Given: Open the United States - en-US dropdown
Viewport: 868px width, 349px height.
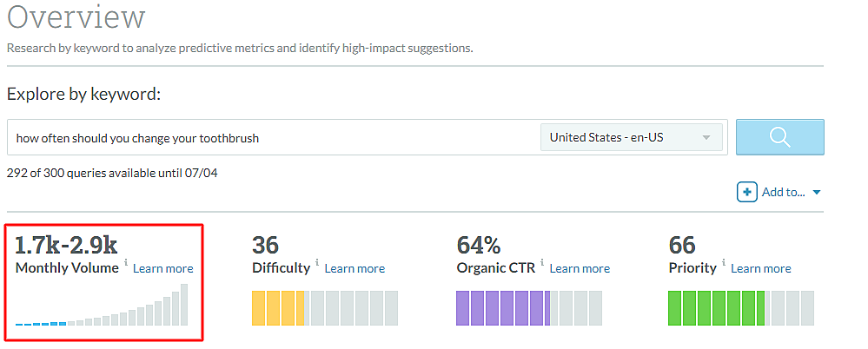Looking at the screenshot, I should (631, 137).
